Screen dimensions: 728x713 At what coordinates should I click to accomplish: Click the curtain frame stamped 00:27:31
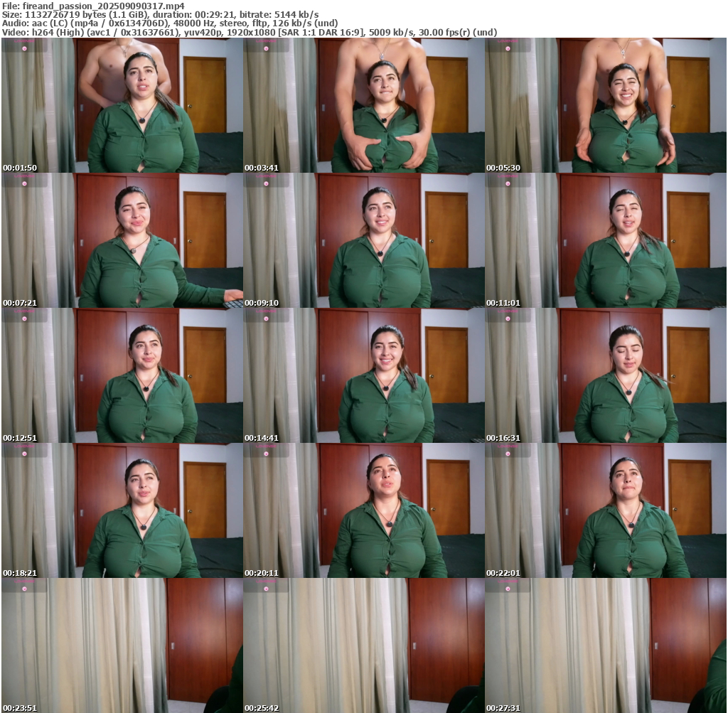(606, 645)
